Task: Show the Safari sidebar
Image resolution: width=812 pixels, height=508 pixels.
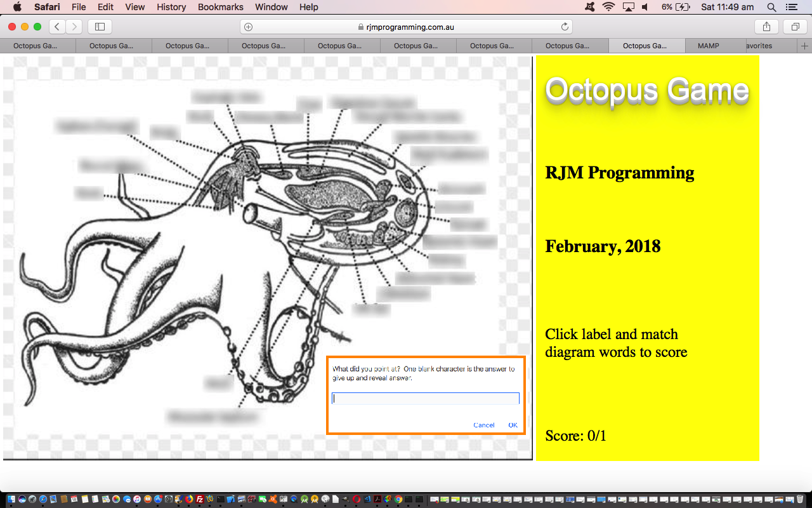Action: [x=100, y=27]
